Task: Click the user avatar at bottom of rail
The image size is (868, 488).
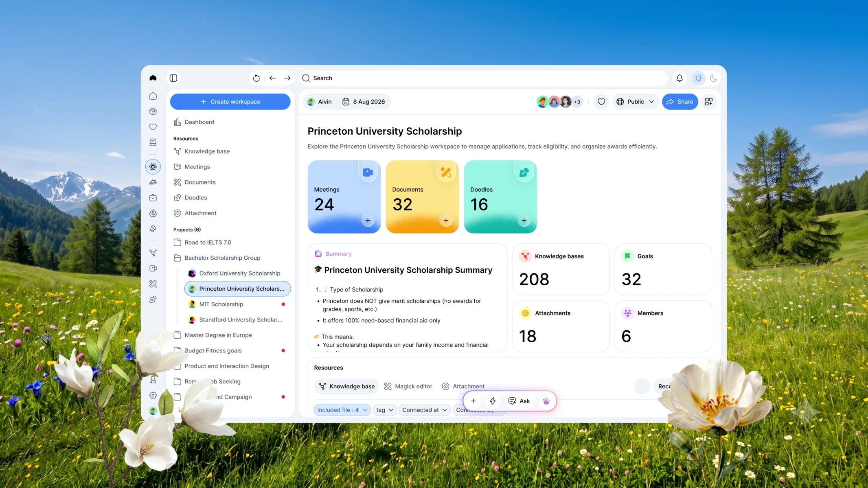Action: [x=153, y=411]
